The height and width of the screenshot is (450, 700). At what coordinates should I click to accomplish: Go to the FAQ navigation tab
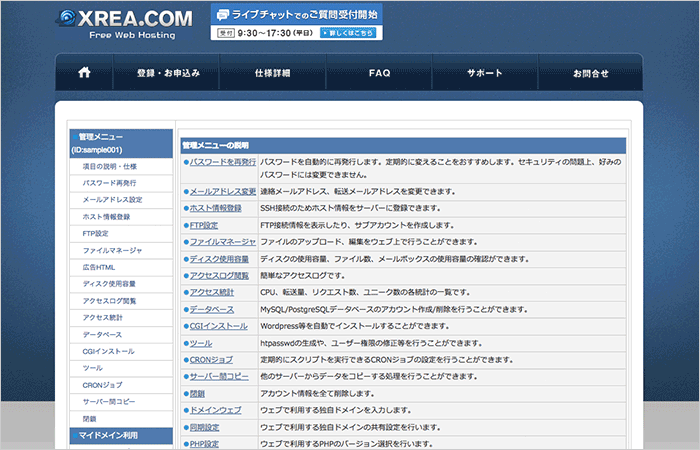379,74
